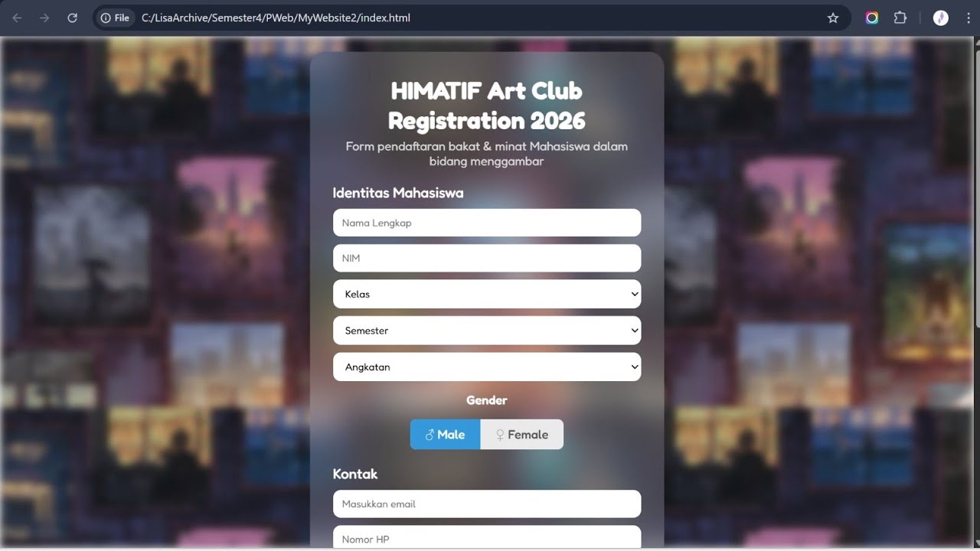Click the 'HIMATIF Art Club Registration 2026' heading
This screenshot has width=980, height=551.
tap(487, 106)
